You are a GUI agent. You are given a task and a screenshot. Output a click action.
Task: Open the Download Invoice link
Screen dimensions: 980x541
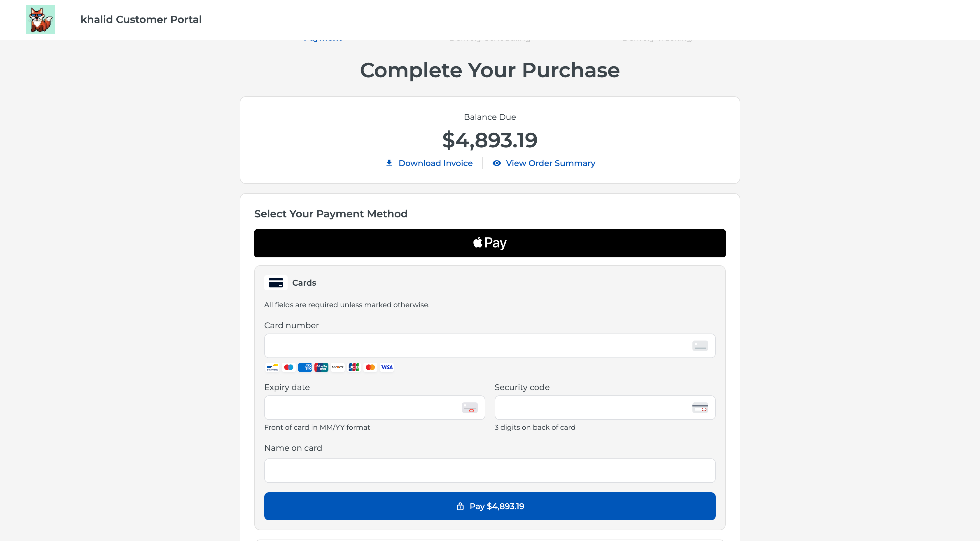click(x=435, y=163)
